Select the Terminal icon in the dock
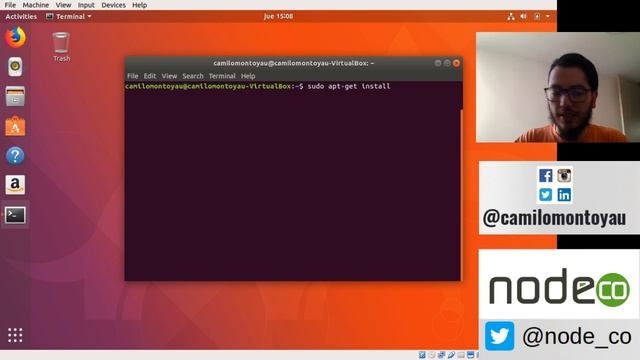Image resolution: width=640 pixels, height=360 pixels. [x=15, y=215]
